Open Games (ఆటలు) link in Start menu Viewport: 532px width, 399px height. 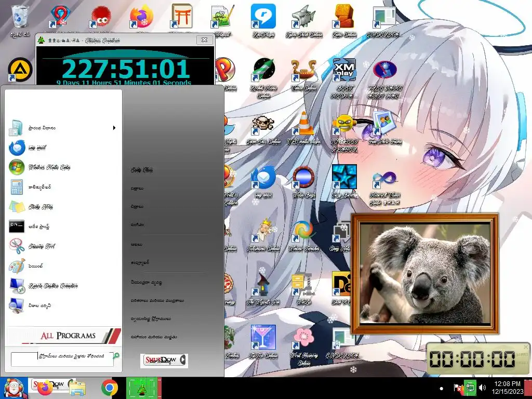[137, 244]
